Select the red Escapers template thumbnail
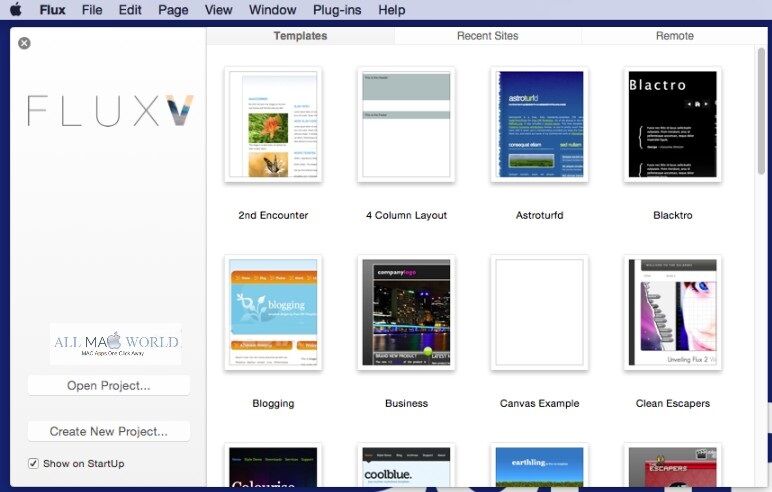772x492 pixels. (673, 465)
